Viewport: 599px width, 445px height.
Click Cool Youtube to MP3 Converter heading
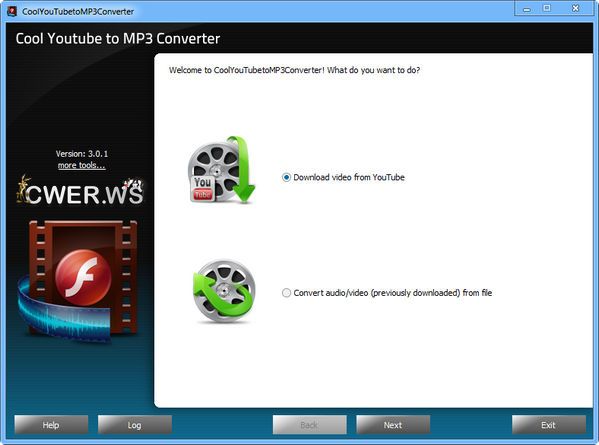[x=118, y=39]
